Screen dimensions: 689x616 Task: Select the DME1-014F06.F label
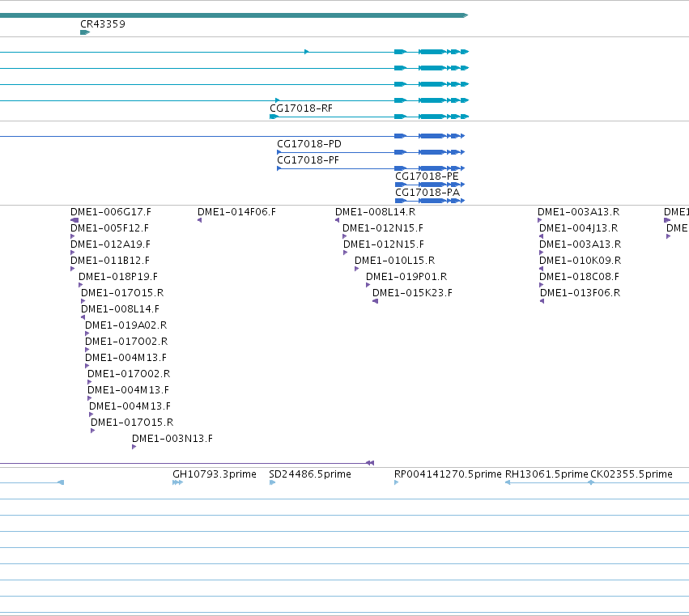236,212
